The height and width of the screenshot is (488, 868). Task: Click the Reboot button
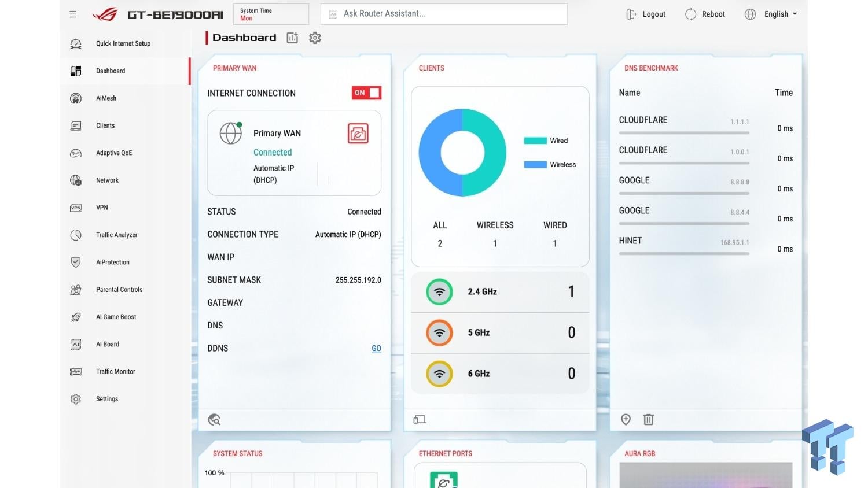[x=705, y=14]
